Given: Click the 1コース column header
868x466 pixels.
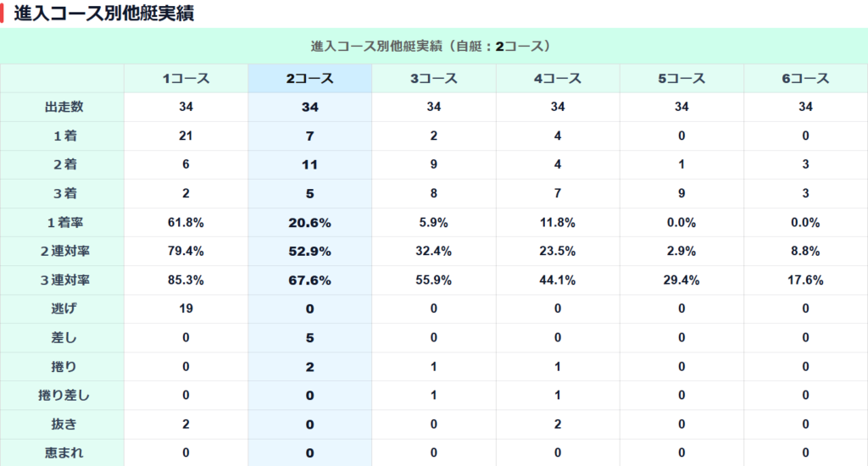Looking at the screenshot, I should point(186,79).
